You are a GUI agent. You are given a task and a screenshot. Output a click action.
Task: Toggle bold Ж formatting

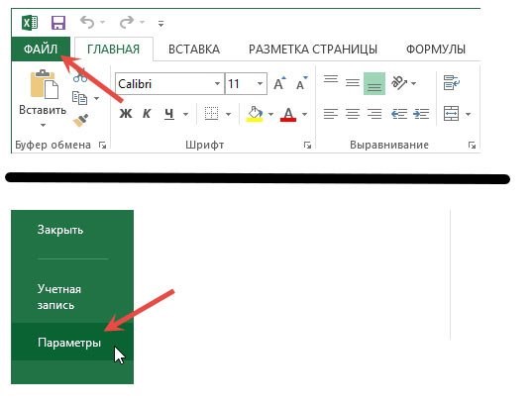tap(126, 114)
